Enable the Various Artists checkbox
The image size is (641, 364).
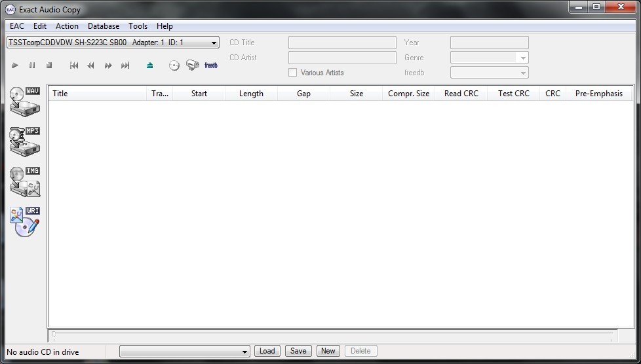coord(293,73)
